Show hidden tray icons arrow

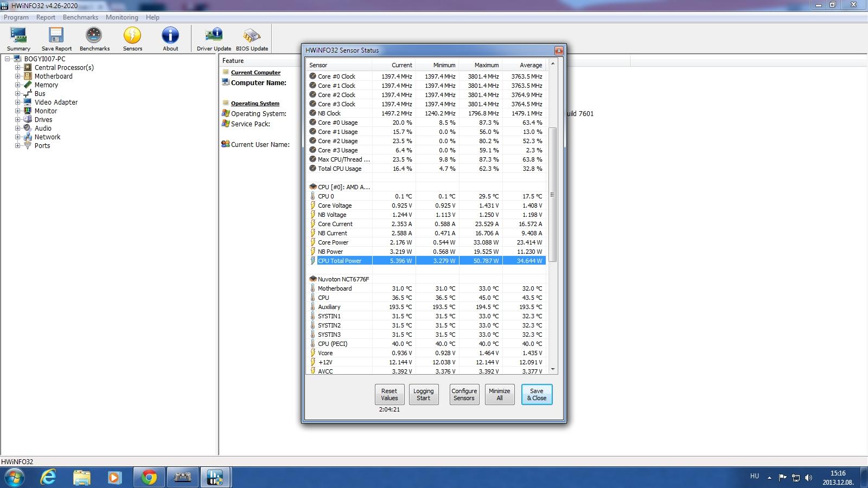769,478
